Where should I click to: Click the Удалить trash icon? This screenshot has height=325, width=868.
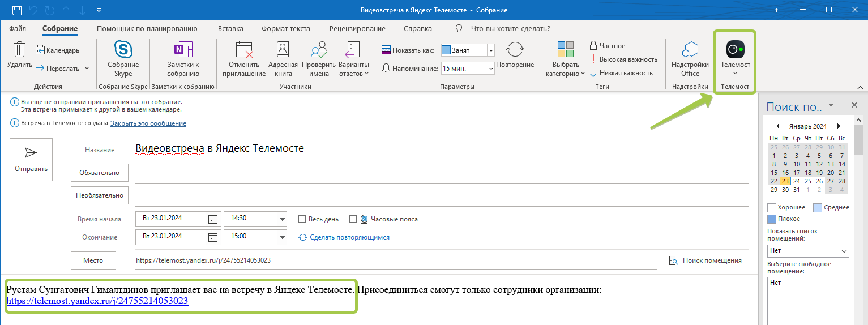click(20, 49)
